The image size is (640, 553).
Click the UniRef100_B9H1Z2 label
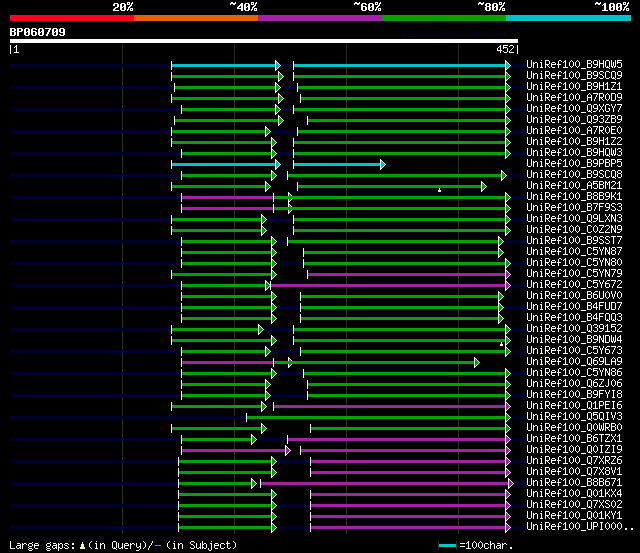pyautogui.click(x=574, y=141)
